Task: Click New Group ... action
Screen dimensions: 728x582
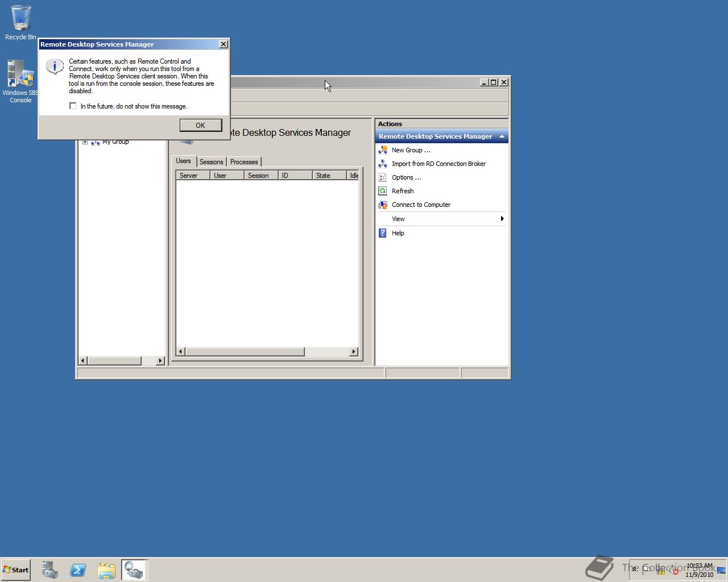Action: (411, 150)
